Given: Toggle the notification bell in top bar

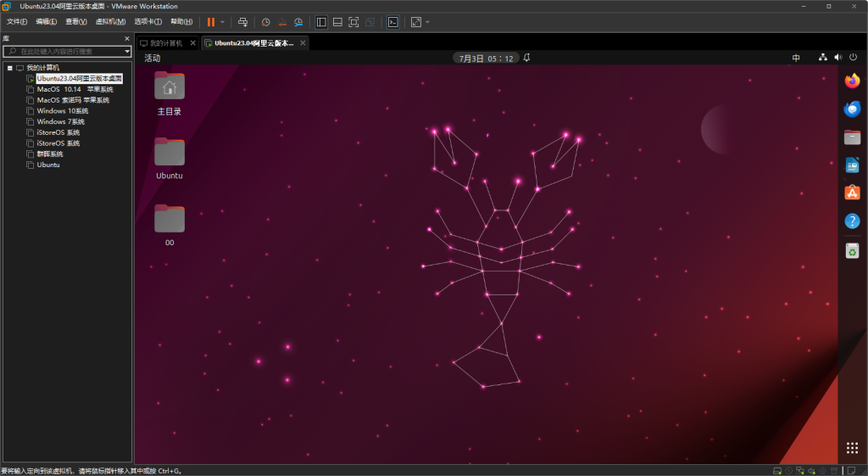Looking at the screenshot, I should click(x=526, y=58).
